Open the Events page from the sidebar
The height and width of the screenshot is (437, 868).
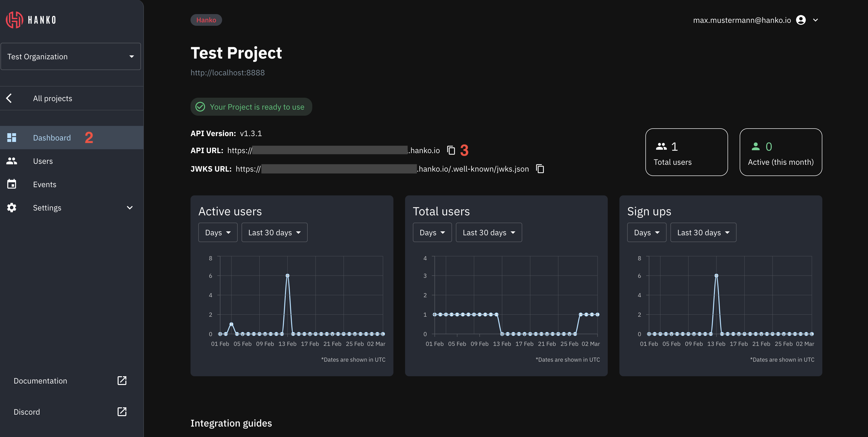click(44, 185)
